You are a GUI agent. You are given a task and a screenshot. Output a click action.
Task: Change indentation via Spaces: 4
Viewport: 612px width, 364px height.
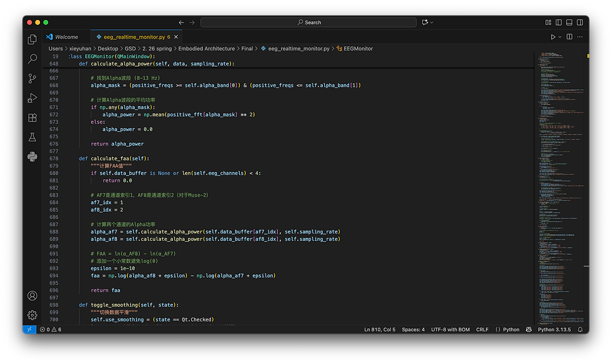[413, 329]
